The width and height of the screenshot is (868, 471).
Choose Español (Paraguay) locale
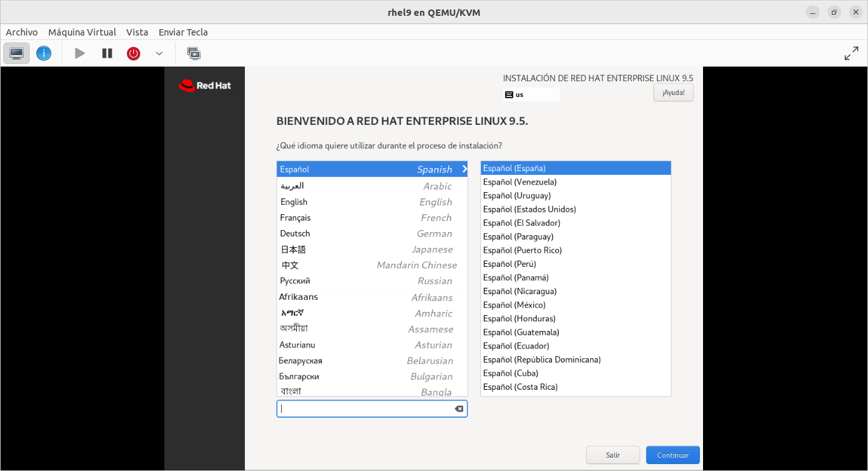(x=575, y=236)
